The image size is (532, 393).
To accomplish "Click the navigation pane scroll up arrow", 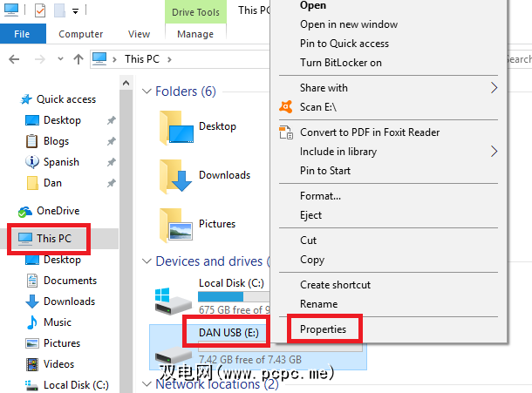I will tap(126, 83).
